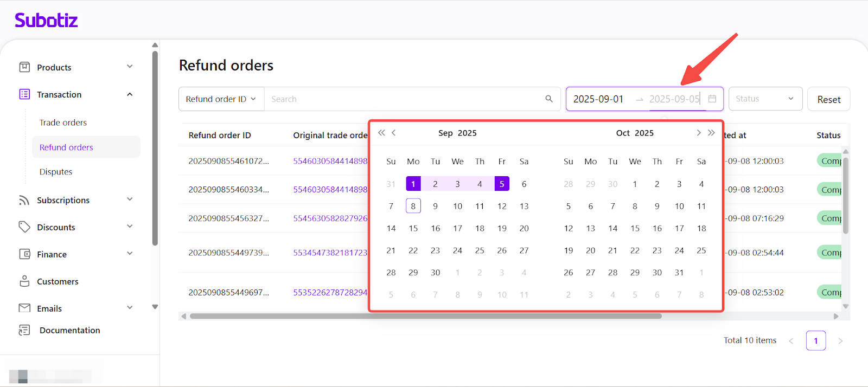Select September 8 in the calendar
This screenshot has width=868, height=387.
pos(413,206)
